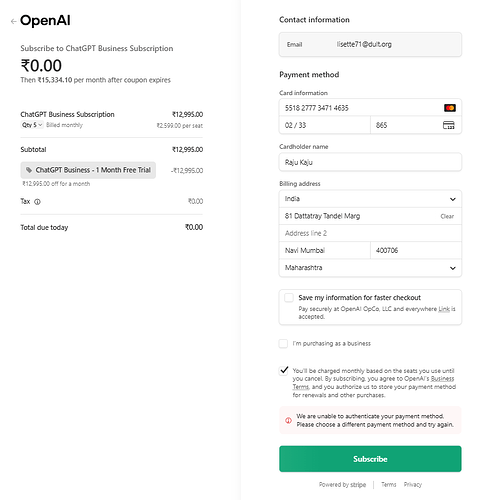The width and height of the screenshot is (488, 500).
Task: Click the Cardholder name field
Action: point(370,162)
